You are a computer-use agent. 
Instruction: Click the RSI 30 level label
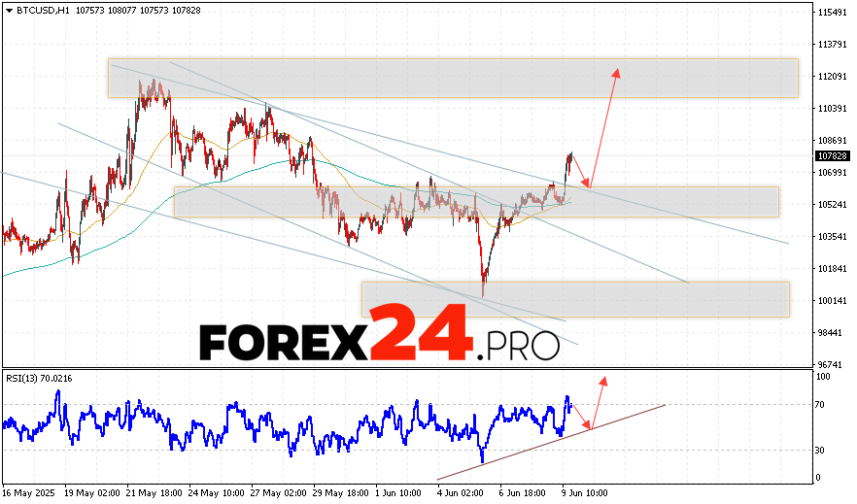822,450
